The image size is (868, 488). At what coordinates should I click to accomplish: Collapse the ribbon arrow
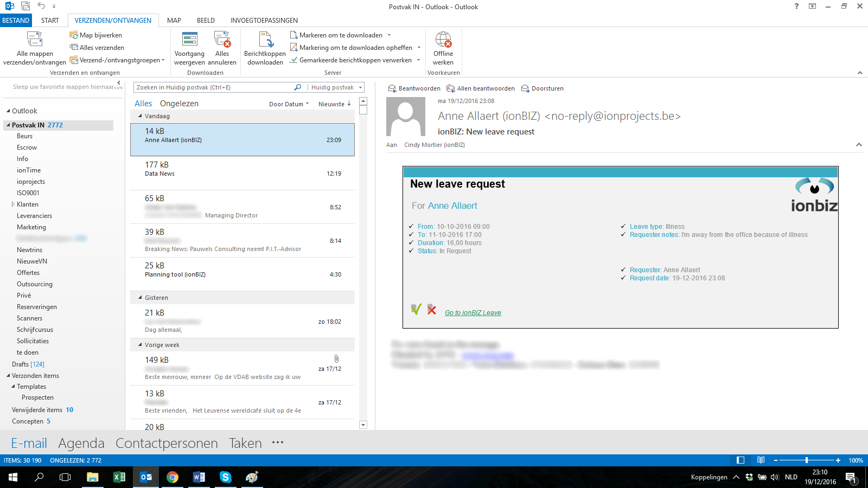tap(860, 73)
